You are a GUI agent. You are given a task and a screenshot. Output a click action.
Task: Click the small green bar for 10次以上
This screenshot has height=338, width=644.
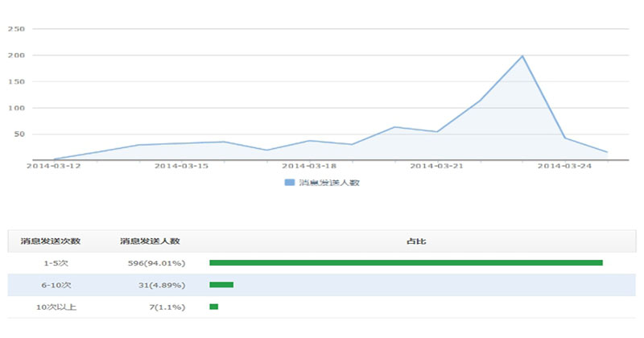point(213,307)
